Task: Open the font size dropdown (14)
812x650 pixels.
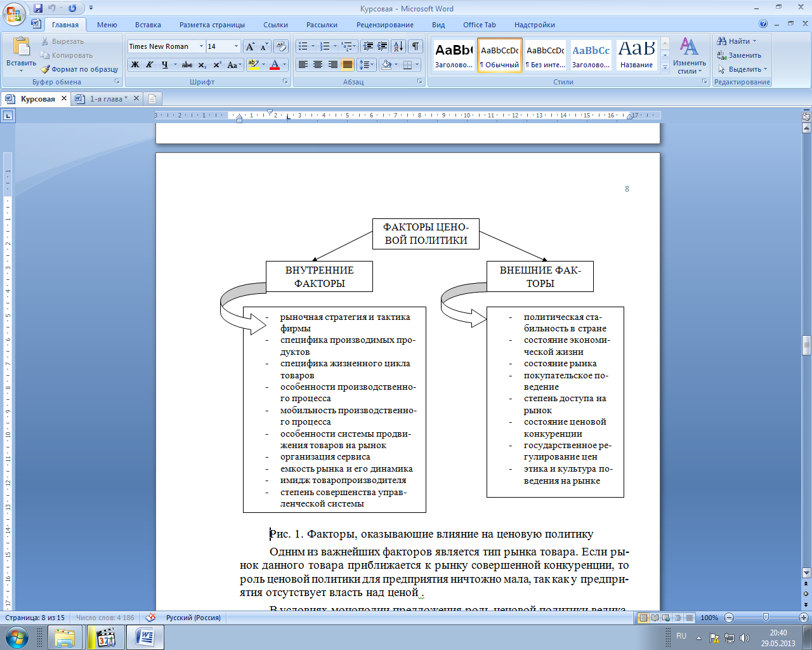Action: click(236, 46)
